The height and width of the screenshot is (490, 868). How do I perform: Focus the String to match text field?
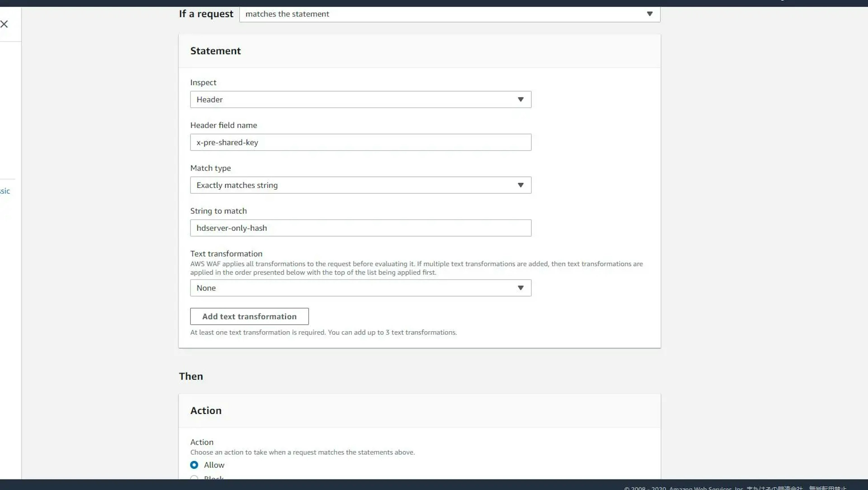coord(361,228)
